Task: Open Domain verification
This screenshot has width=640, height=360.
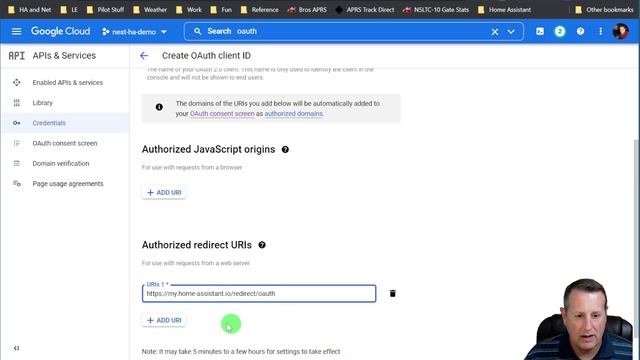Action: (x=61, y=163)
